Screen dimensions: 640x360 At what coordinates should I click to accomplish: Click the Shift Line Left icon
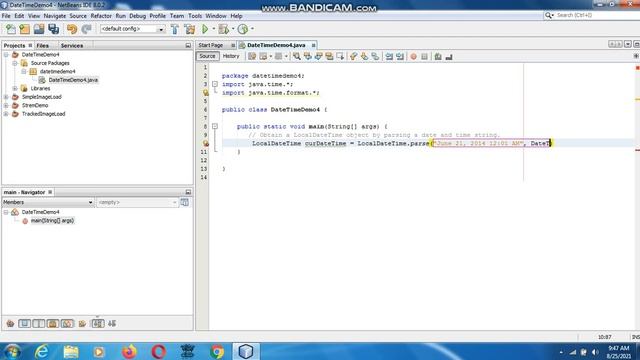coord(389,57)
